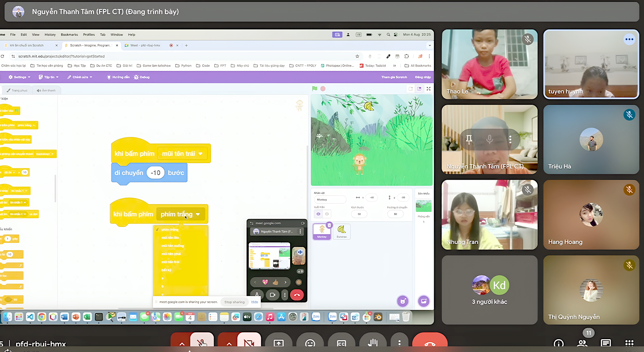Toggle the turned-off camera button
This screenshot has width=644, height=352.
click(x=249, y=343)
